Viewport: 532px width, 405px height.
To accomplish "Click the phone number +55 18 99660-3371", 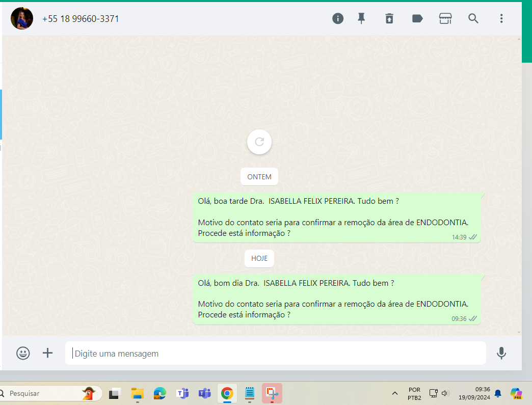I will tap(81, 19).
